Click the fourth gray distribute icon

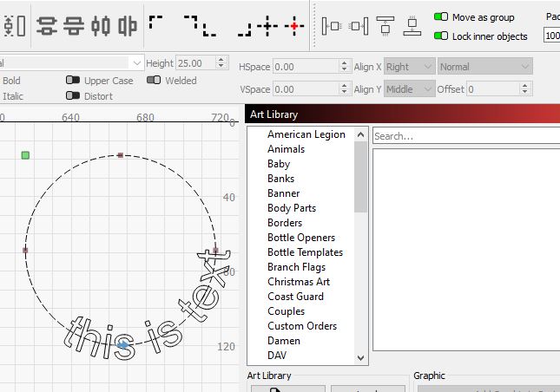(x=128, y=26)
